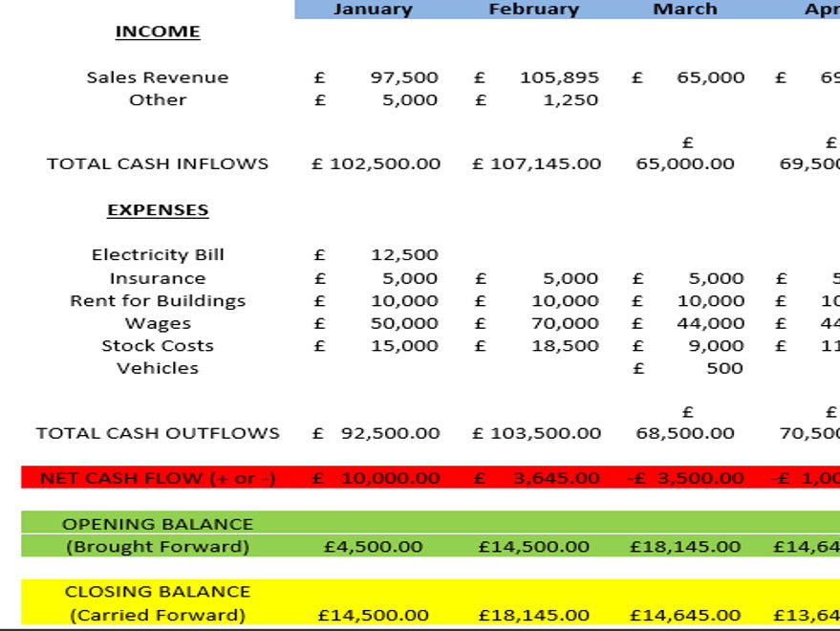Click February closing balance £18,145.00
The image size is (840, 631).
pyautogui.click(x=534, y=615)
